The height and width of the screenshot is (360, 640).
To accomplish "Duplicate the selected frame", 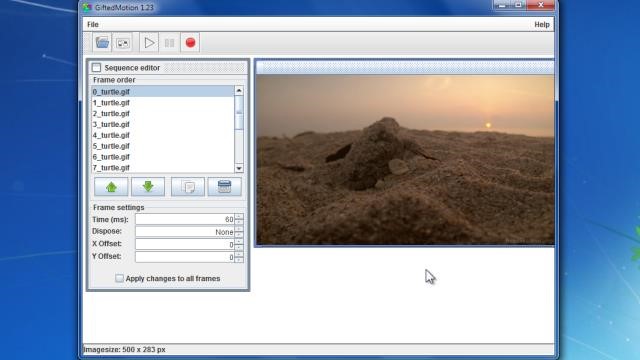I will (x=188, y=187).
